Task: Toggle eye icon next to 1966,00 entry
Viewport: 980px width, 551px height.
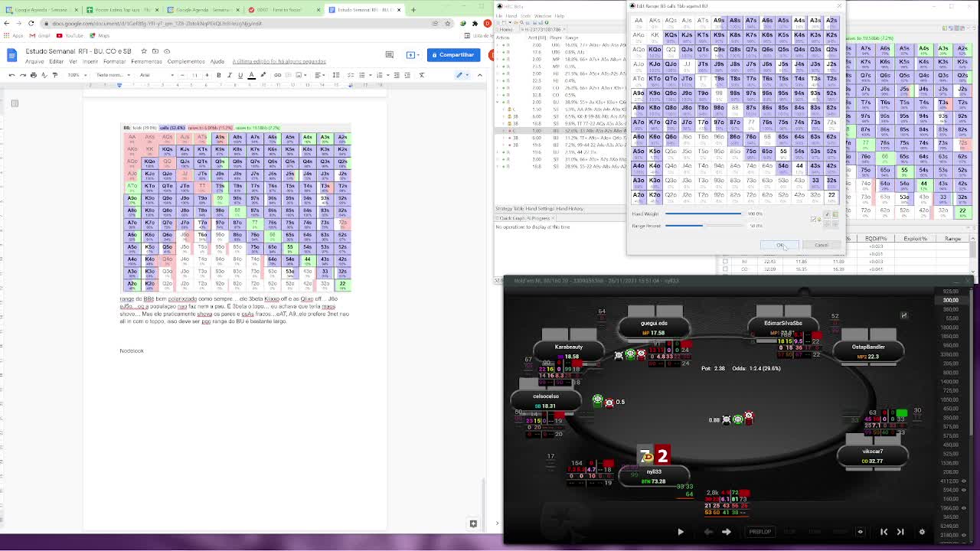Action: click(964, 507)
